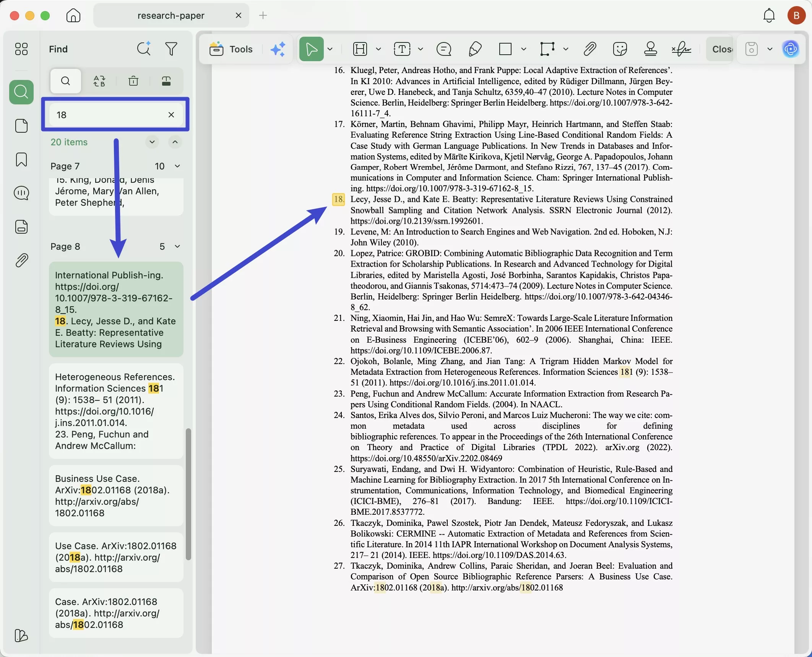The width and height of the screenshot is (812, 657).
Task: Click the bottom-left sidebar layers icon
Action: (21, 636)
